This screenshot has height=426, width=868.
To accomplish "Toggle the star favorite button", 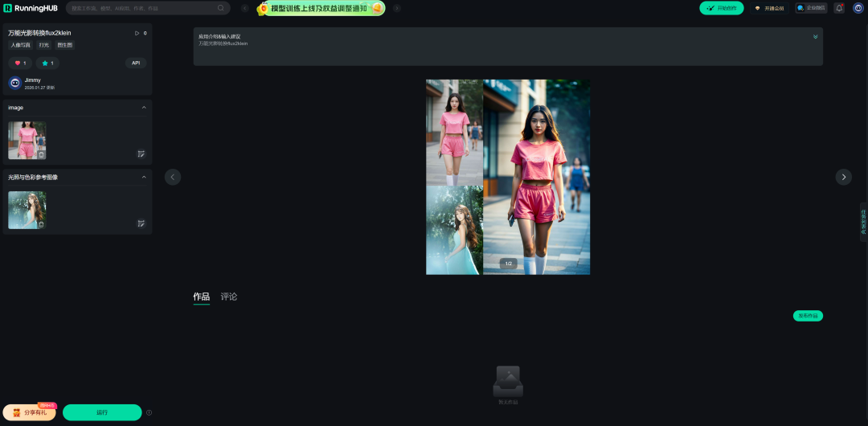I will coord(47,63).
